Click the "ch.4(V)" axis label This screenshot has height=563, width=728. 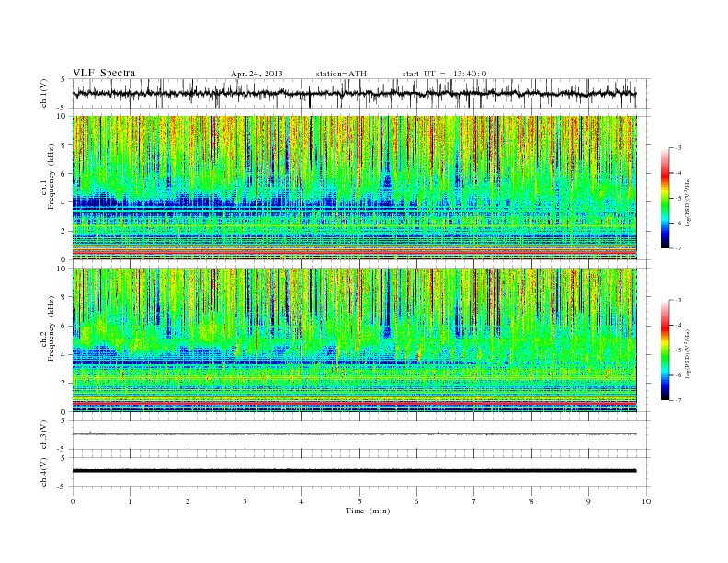43,472
